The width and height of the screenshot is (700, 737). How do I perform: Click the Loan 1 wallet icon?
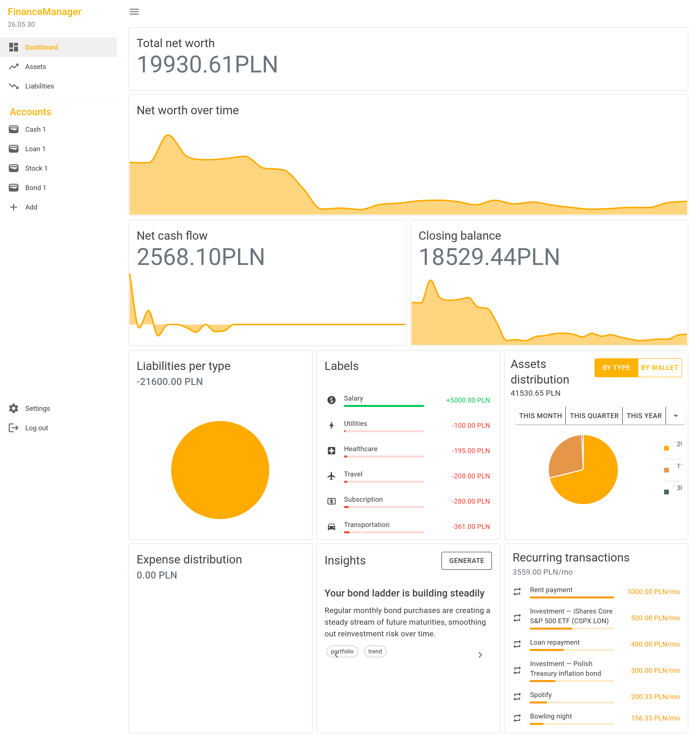(13, 149)
